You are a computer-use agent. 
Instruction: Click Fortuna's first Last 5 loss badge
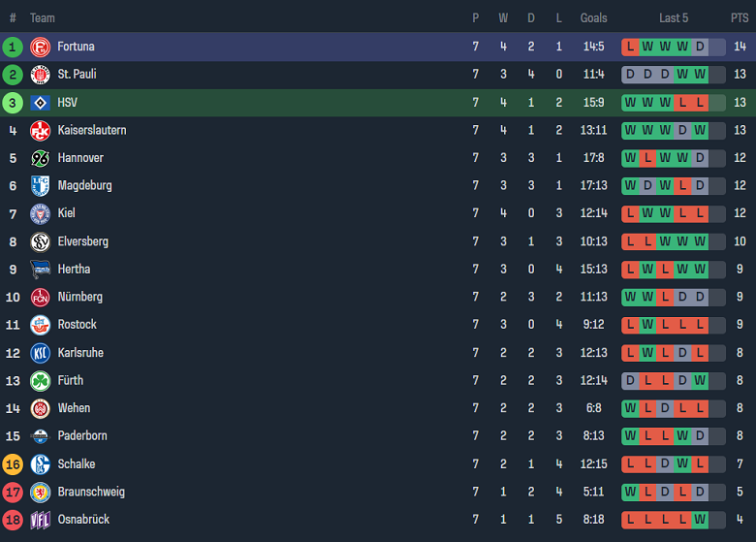[631, 47]
